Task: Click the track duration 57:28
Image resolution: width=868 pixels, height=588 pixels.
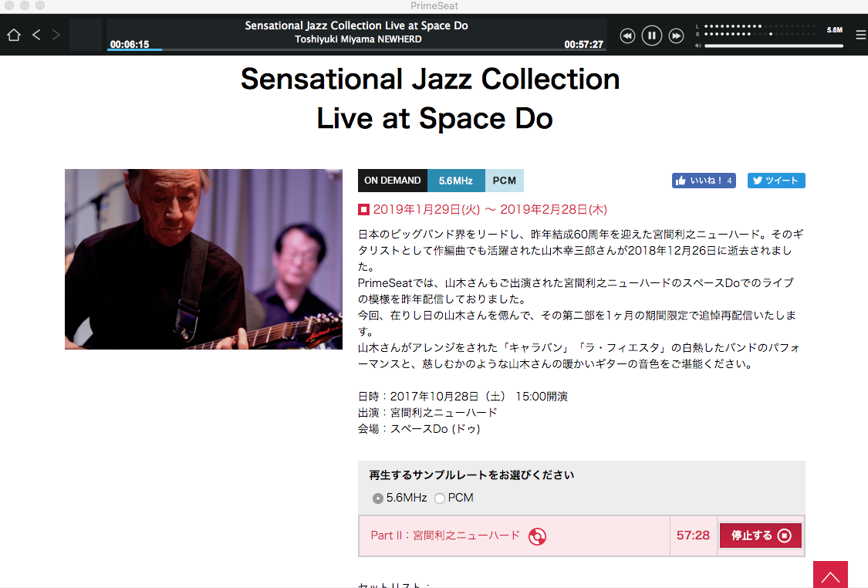Action: 693,536
